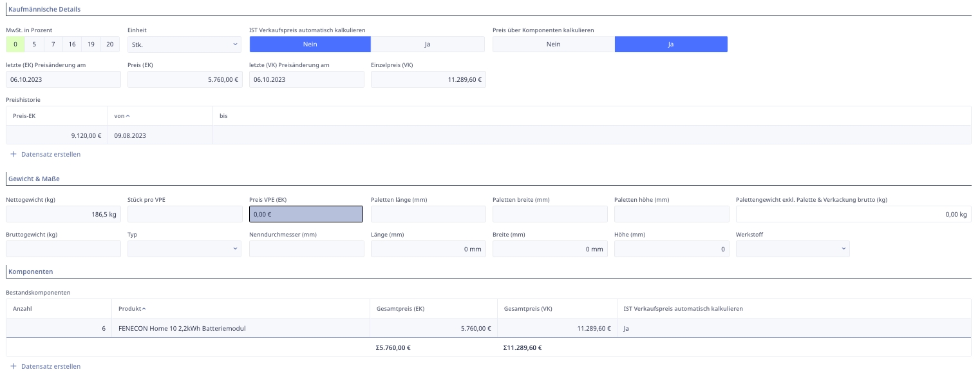
Task: Sort components by the Produkt column arrow
Action: [x=144, y=309]
